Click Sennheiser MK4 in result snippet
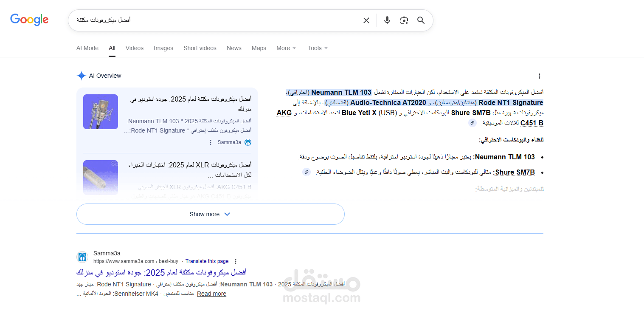 [135, 294]
